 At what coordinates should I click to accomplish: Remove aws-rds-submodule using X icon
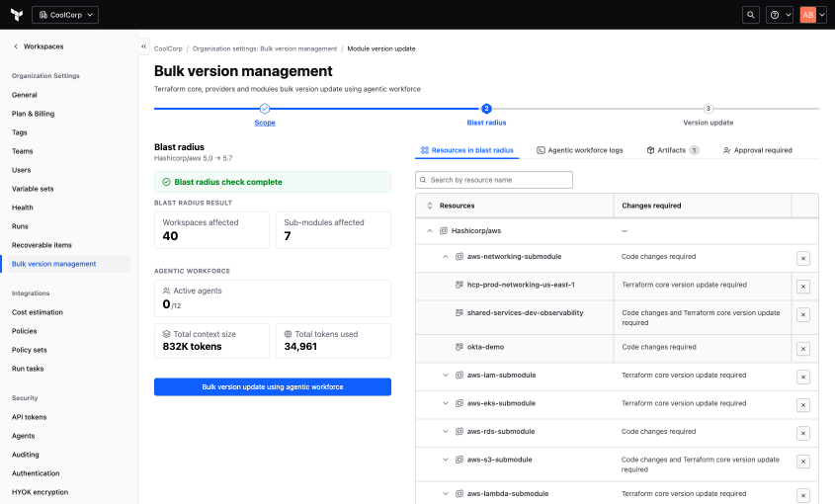[803, 433]
